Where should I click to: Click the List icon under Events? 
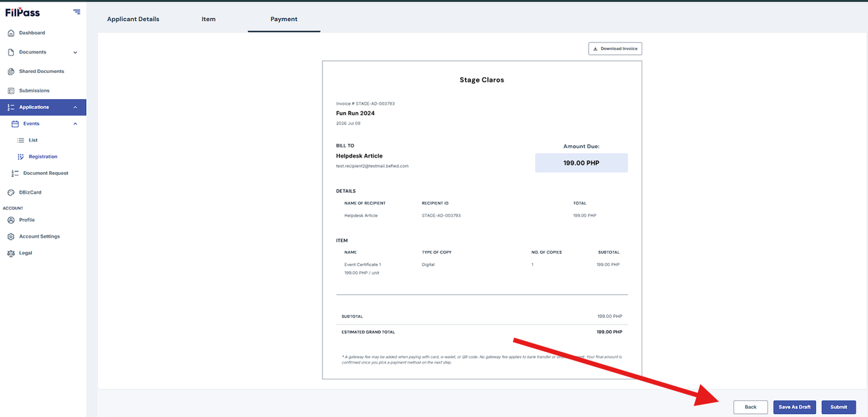click(x=21, y=140)
